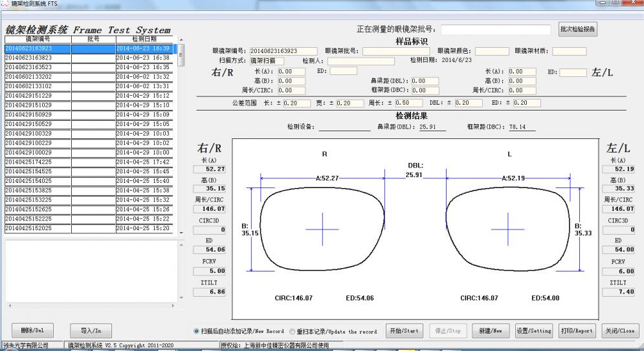This screenshot has width=644, height=351.
Task: Click the 眼镜架材质 material field
Action: (x=570, y=51)
